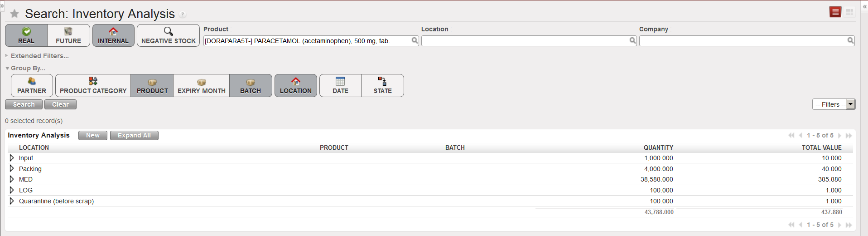Image resolution: width=868 pixels, height=236 pixels.
Task: Toggle the BATCH grouping
Action: click(x=251, y=85)
